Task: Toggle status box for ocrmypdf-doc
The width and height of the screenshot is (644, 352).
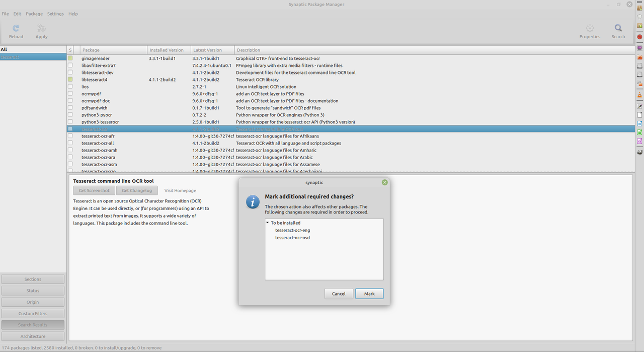Action: (x=70, y=101)
